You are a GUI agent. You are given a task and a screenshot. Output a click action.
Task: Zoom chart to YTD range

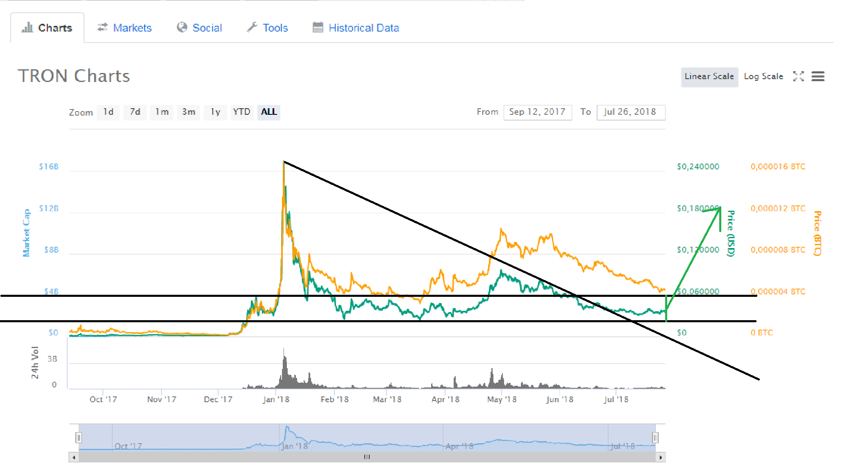241,112
